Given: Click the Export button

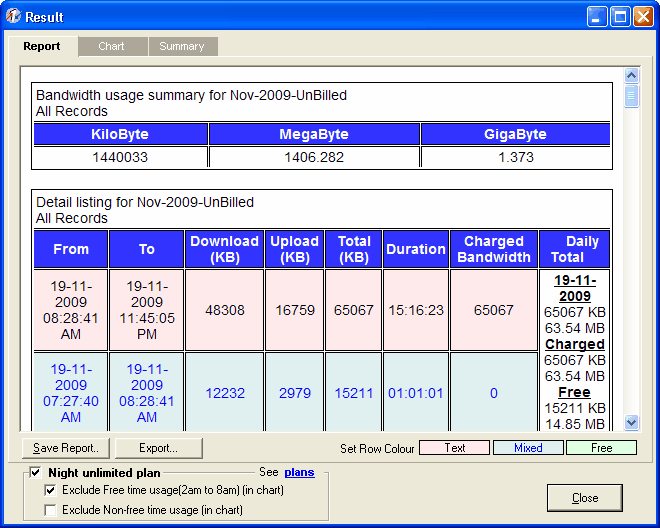Looking at the screenshot, I should click(158, 448).
